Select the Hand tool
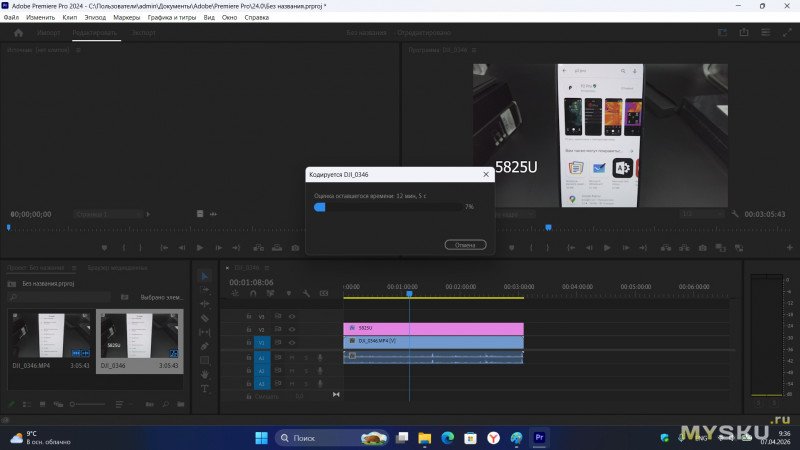The width and height of the screenshot is (800, 450). [205, 374]
